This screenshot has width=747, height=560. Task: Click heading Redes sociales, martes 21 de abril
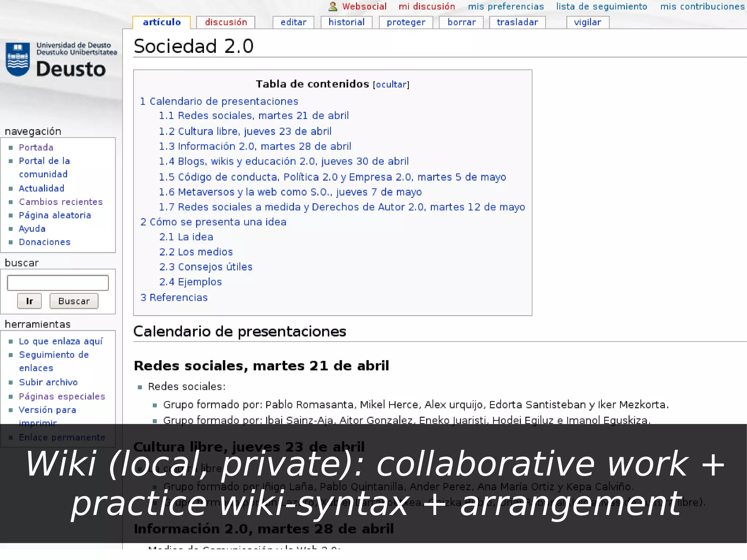click(x=262, y=366)
